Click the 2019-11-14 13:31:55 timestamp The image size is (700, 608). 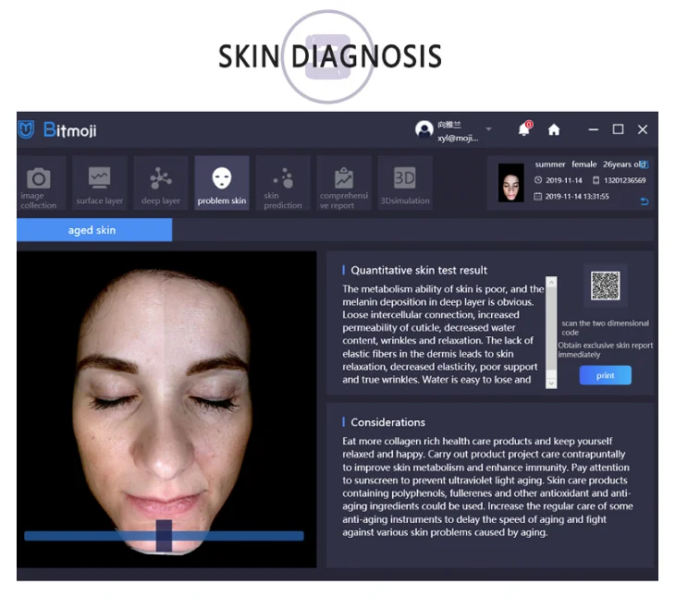pyautogui.click(x=577, y=197)
